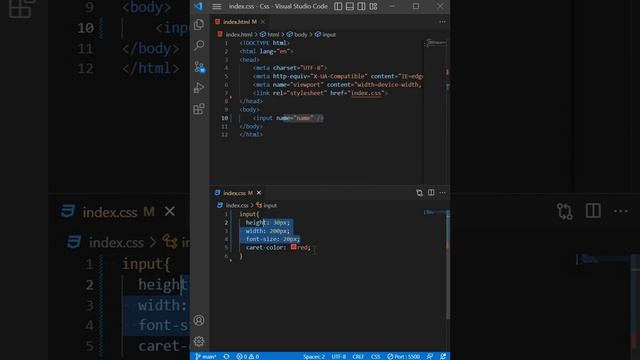Image resolution: width=640 pixels, height=360 pixels.
Task: Click the caret-color property text
Action: 266,247
